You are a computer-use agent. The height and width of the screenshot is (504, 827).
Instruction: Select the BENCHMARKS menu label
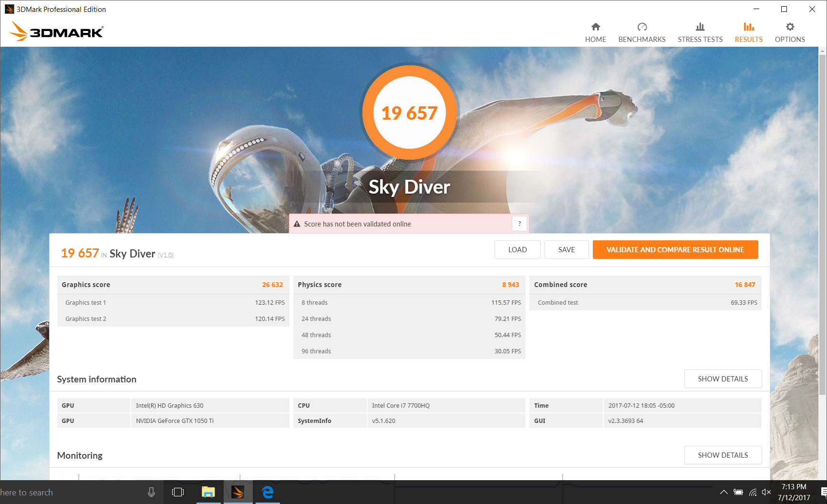tap(642, 40)
